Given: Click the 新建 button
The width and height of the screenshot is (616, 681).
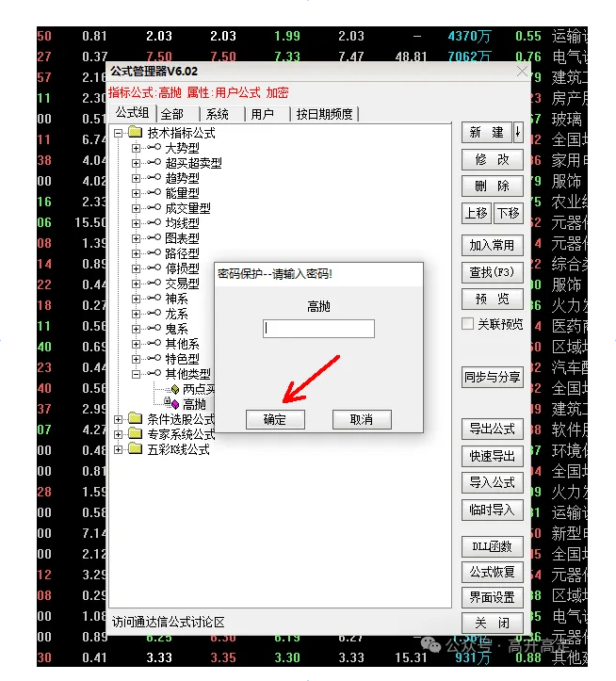Looking at the screenshot, I should pos(487,132).
